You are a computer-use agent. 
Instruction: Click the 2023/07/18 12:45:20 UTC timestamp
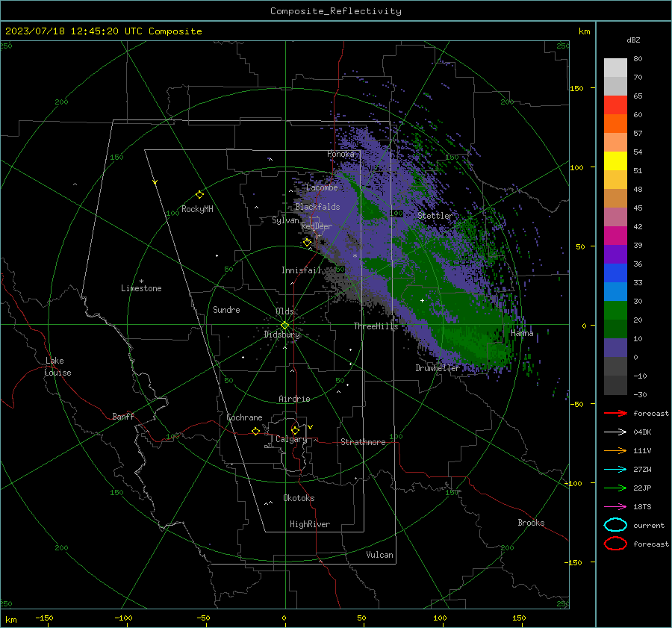coord(103,31)
